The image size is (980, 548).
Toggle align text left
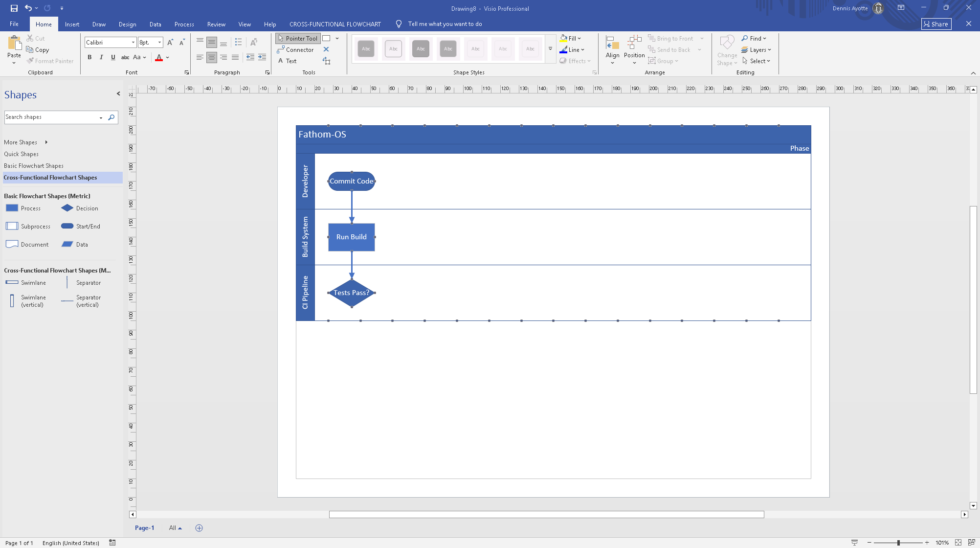[x=200, y=57]
